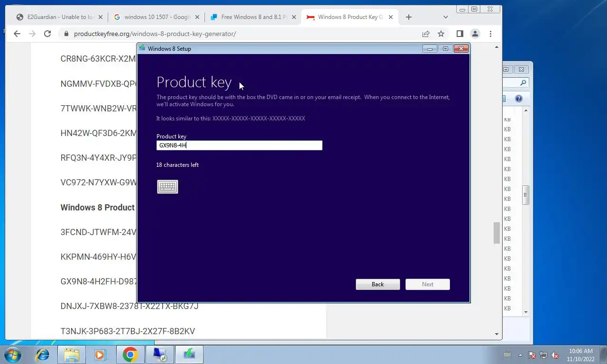607x364 pixels.
Task: Click the Windows 8 Product heading on page
Action: tap(98, 208)
